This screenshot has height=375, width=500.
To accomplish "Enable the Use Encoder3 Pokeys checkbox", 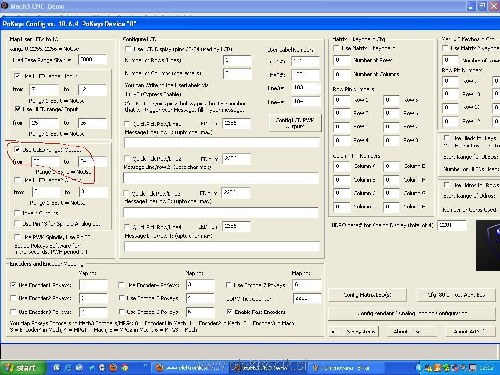I will tap(13, 312).
